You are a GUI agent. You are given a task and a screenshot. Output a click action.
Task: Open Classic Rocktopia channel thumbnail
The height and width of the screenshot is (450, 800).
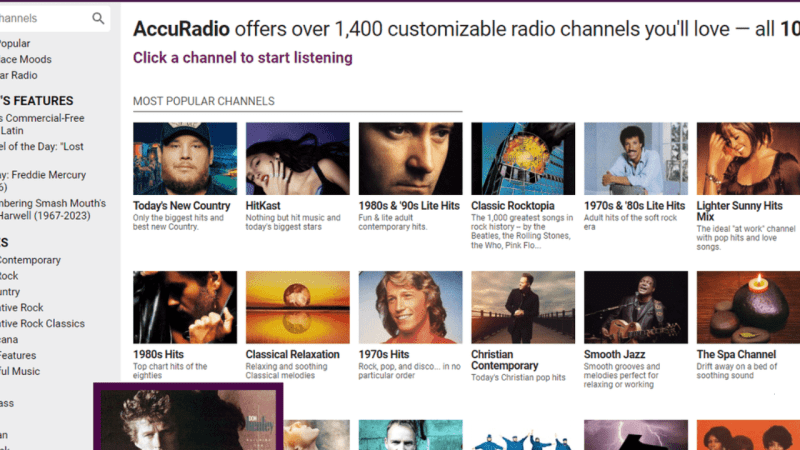[523, 158]
